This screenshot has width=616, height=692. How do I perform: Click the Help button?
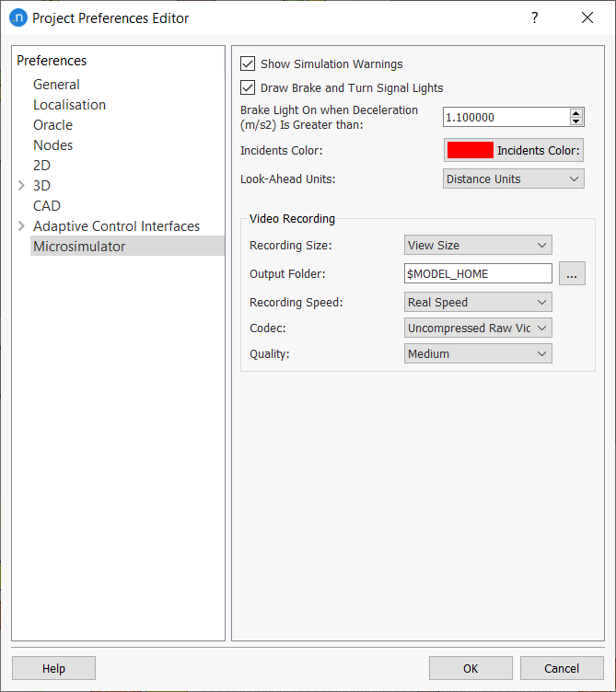click(53, 668)
